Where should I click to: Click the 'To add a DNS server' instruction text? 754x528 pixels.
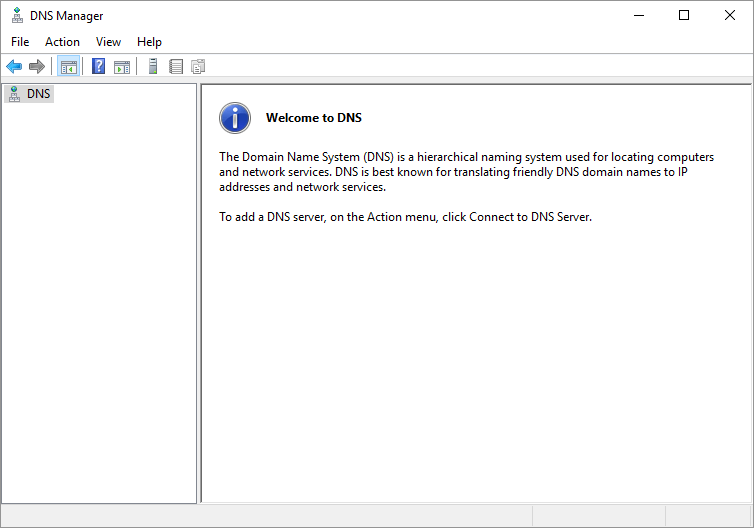(x=405, y=217)
